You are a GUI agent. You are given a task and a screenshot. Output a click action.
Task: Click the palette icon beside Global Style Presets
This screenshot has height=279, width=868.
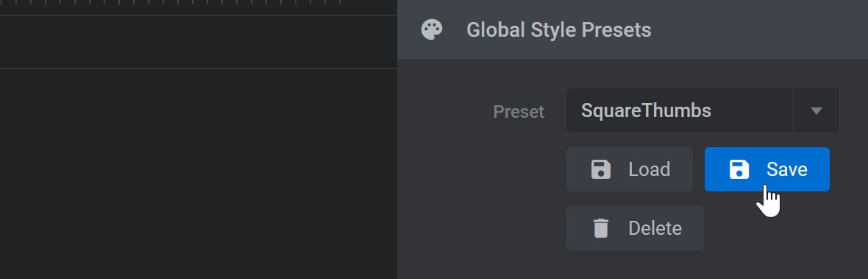[432, 30]
